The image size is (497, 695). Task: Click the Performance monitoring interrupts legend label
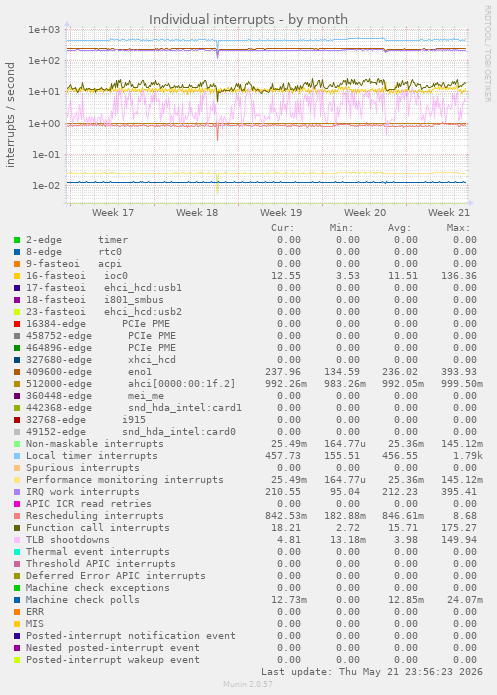[x=125, y=480]
